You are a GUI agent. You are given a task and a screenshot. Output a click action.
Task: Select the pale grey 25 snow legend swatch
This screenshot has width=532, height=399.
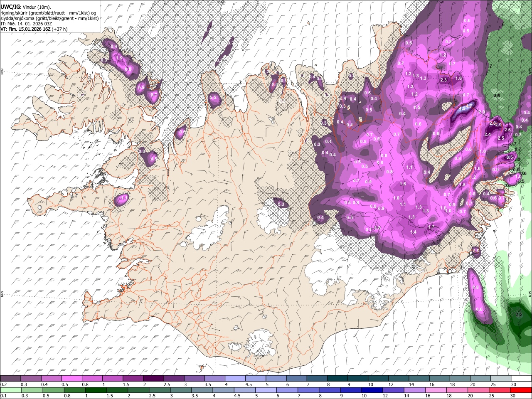[501, 378]
